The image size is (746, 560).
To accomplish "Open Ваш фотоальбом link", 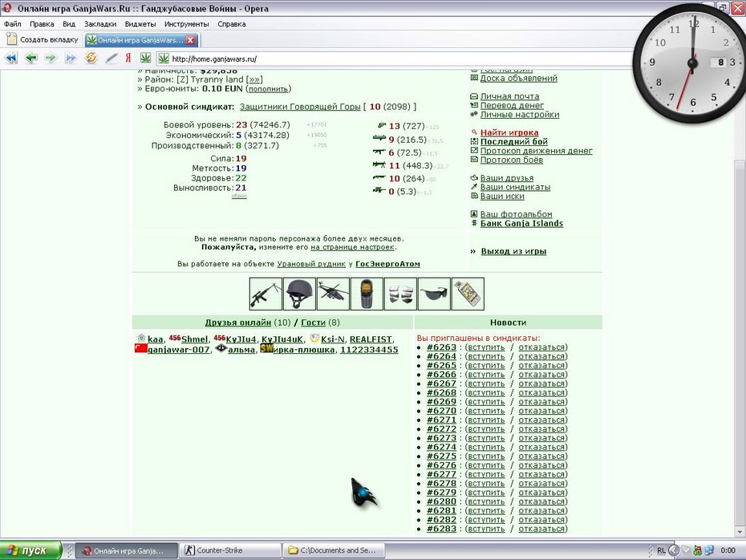I will tap(517, 214).
